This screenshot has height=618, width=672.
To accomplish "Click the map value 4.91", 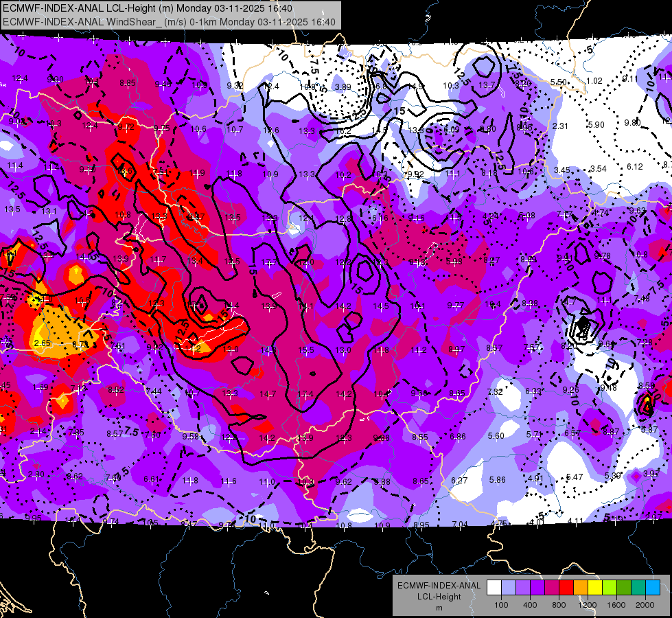I will (535, 478).
